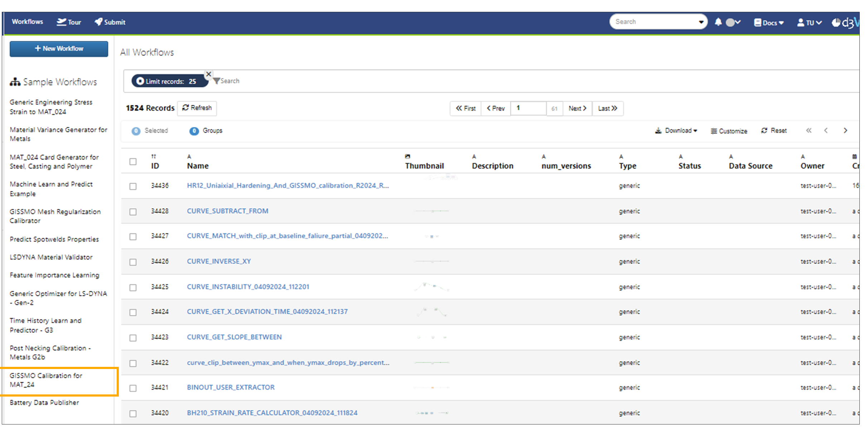Viewport: 868px width, 432px height.
Task: Click the Next page control
Action: coord(577,108)
